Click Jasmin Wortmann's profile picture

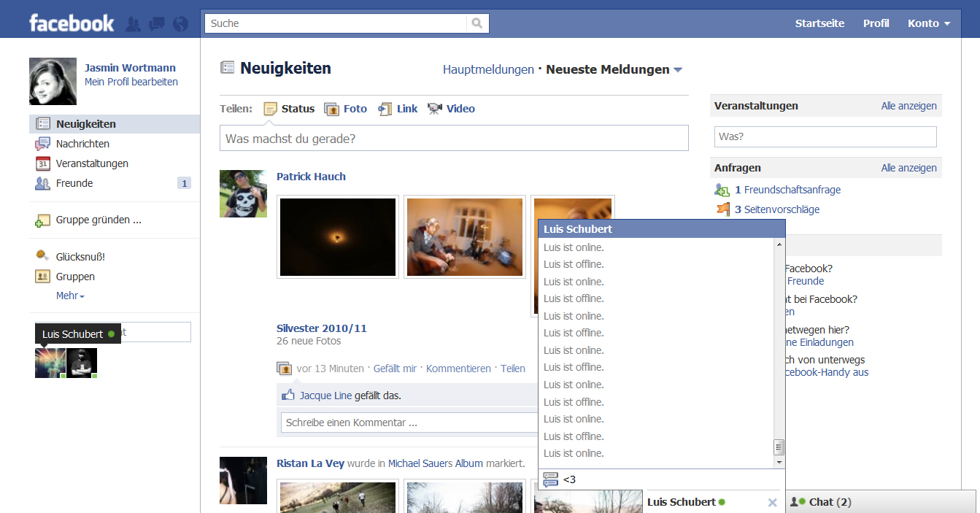pyautogui.click(x=53, y=81)
